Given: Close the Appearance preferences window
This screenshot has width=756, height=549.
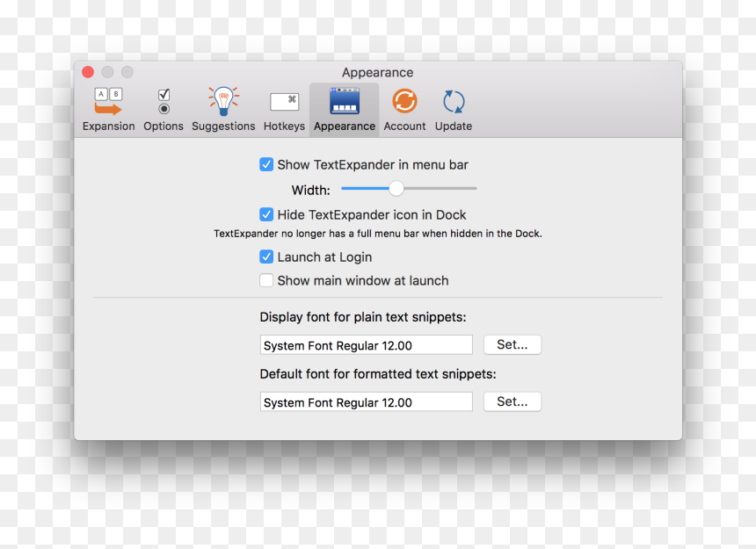Looking at the screenshot, I should coord(88,72).
